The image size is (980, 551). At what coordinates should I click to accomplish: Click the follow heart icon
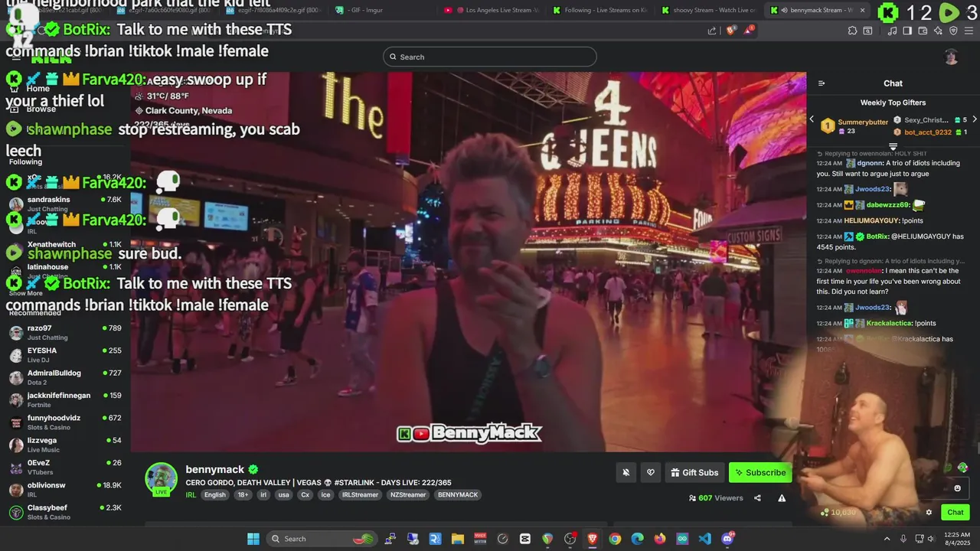pyautogui.click(x=651, y=472)
